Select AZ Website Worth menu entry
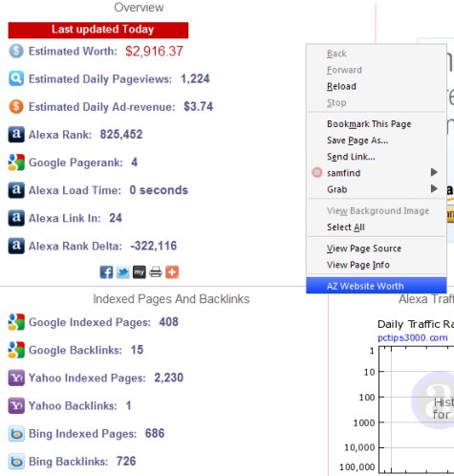 coord(377,286)
